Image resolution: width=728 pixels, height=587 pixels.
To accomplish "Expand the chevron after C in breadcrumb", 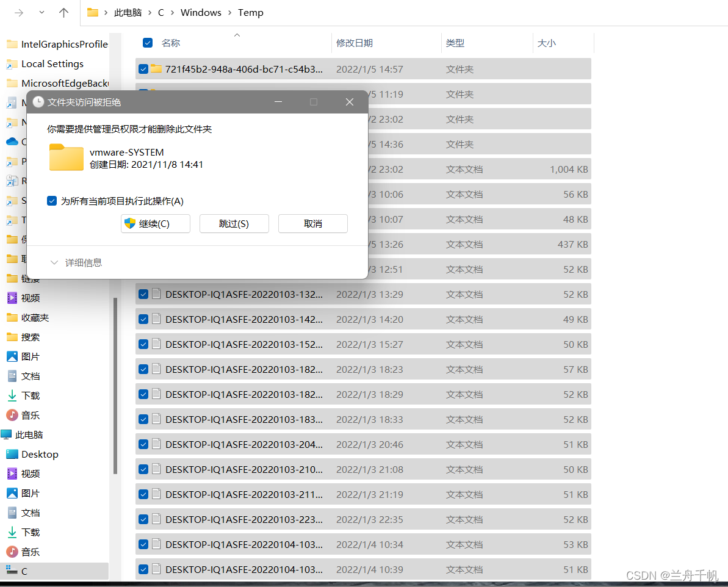I will (172, 13).
